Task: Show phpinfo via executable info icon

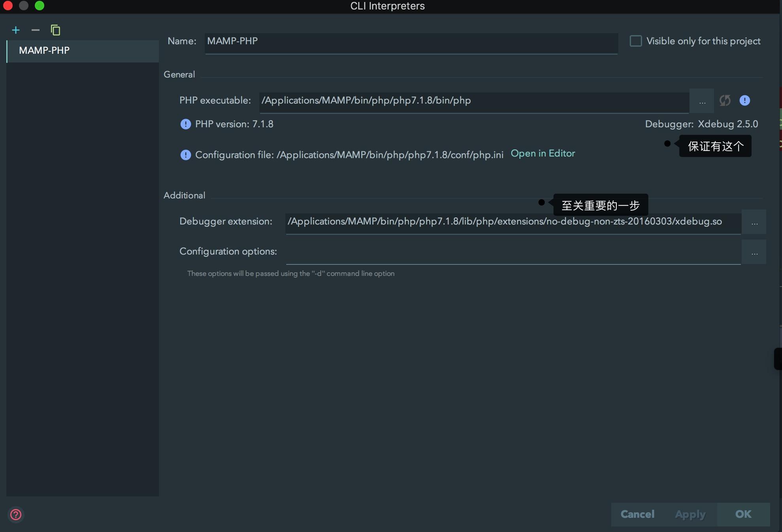Action: pos(745,100)
